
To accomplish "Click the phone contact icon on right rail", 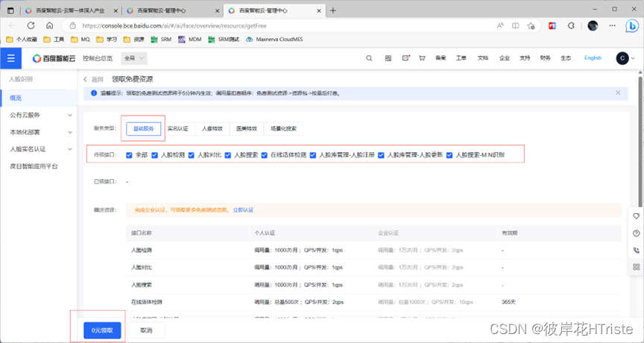I will click(x=637, y=250).
